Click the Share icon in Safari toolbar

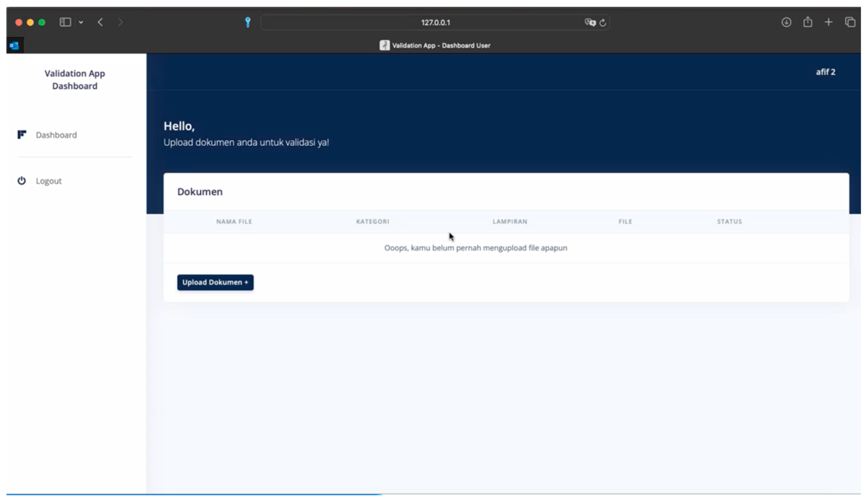tap(808, 22)
